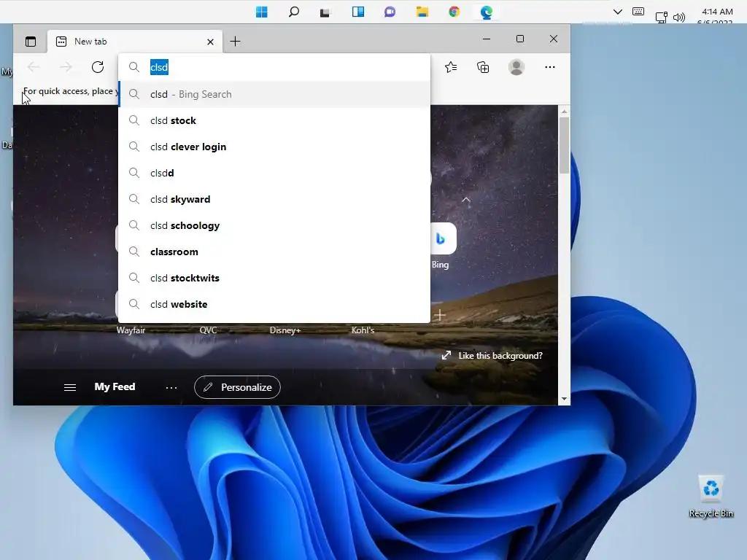
Task: Select suggestion clsdd
Action: (274, 173)
